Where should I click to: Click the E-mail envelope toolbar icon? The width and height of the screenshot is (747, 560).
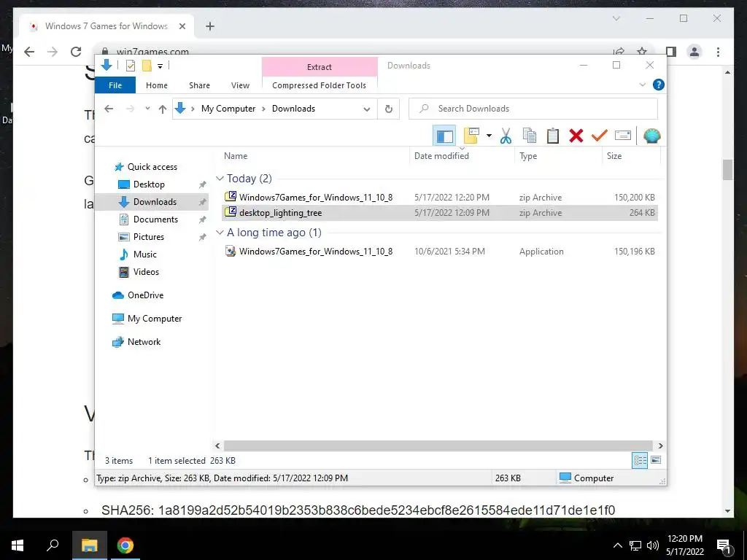623,136
